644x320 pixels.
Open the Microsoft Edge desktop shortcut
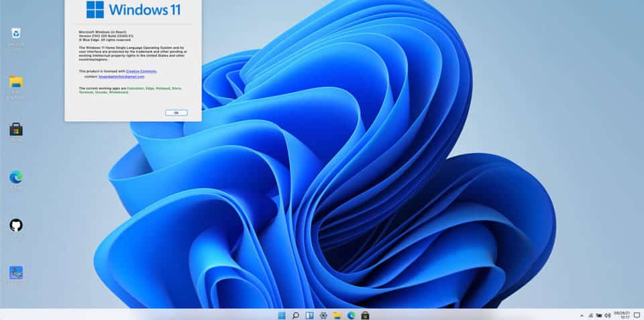16,177
